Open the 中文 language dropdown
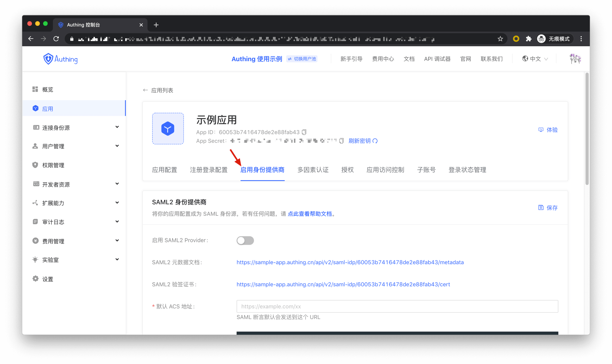The image size is (612, 364). coord(535,59)
